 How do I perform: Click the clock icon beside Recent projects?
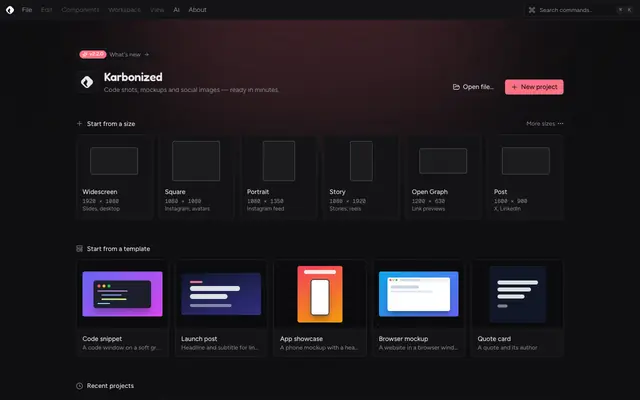79,386
